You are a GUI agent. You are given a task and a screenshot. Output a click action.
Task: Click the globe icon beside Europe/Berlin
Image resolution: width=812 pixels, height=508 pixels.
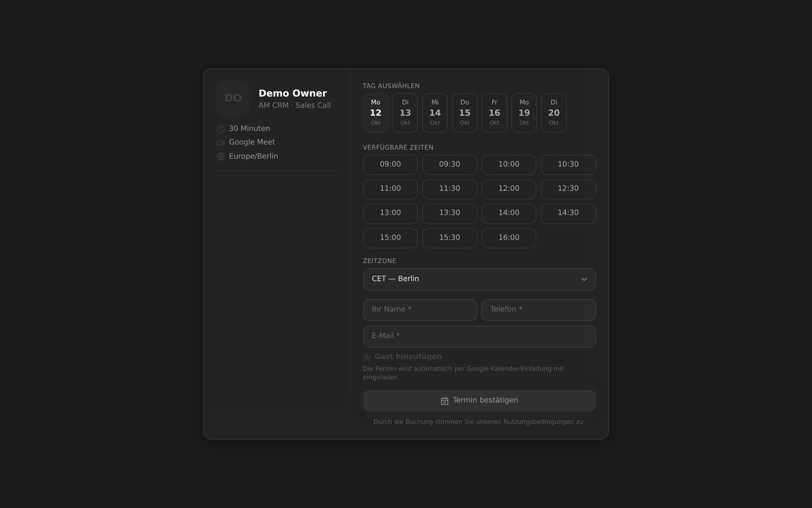(220, 157)
